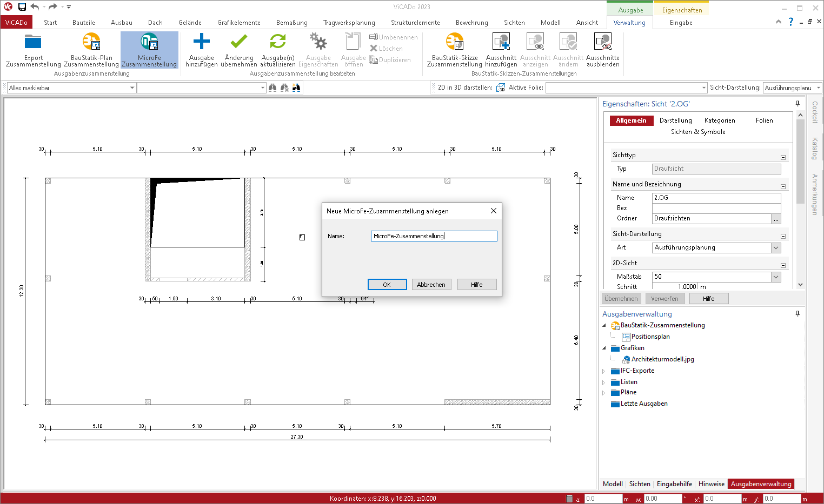Image resolution: width=824 pixels, height=504 pixels.
Task: Click Abbrechen in the dialog
Action: (x=431, y=285)
